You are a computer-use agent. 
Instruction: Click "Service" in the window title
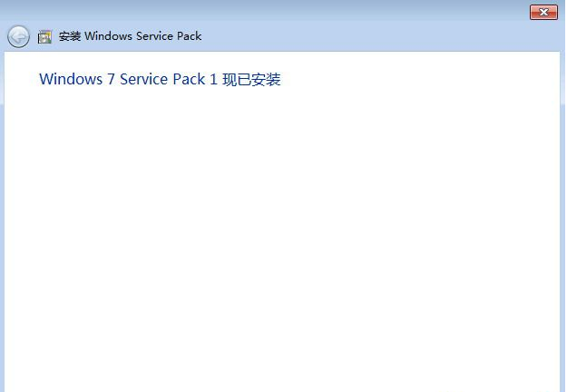click(155, 36)
